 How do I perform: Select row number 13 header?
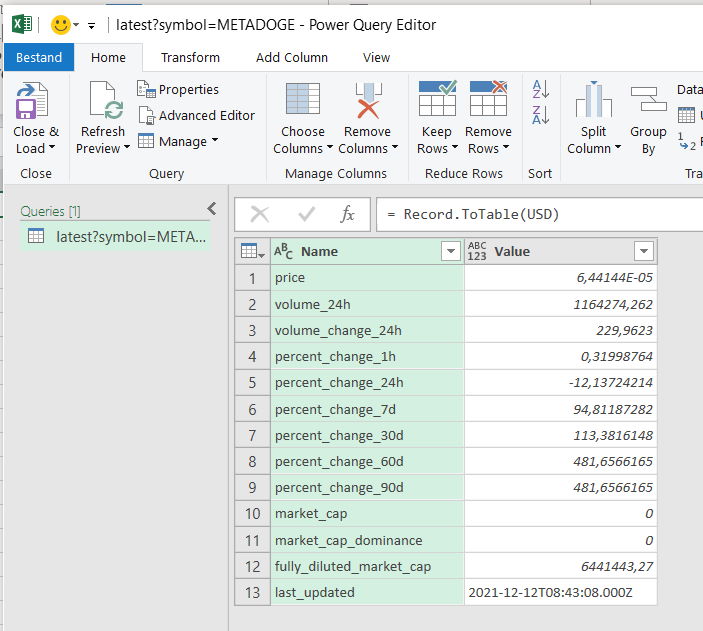[x=252, y=592]
